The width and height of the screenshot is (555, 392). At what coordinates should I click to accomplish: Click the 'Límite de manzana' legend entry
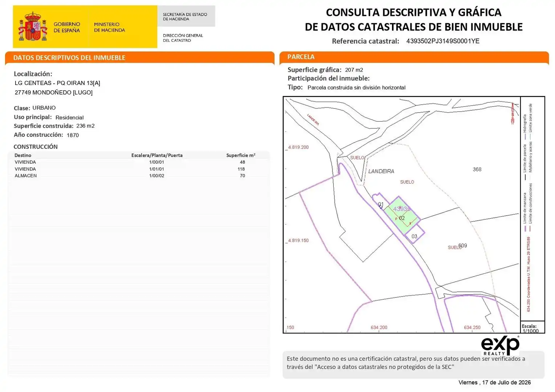click(525, 212)
